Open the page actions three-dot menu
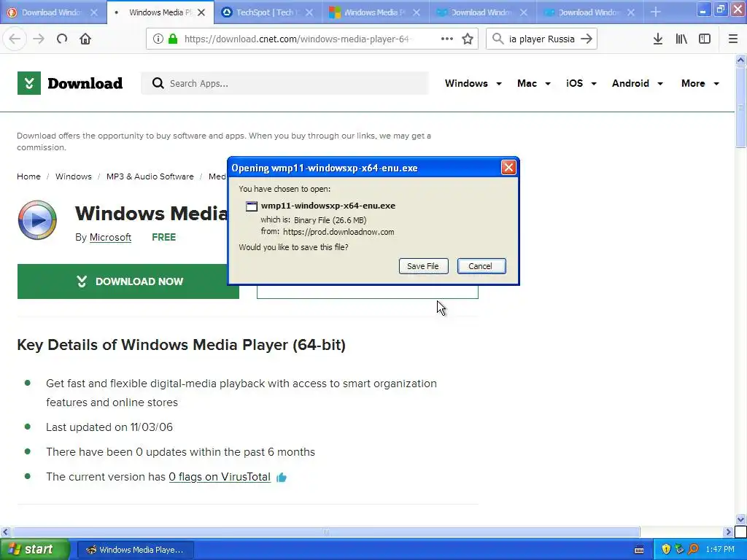 tap(447, 39)
